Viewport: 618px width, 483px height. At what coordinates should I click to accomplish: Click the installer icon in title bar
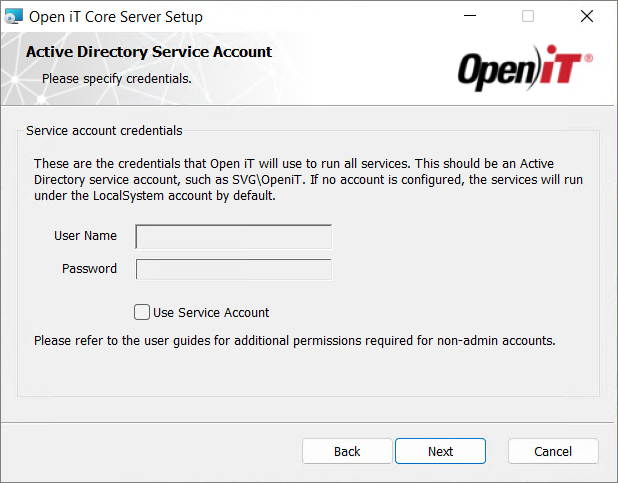(14, 17)
